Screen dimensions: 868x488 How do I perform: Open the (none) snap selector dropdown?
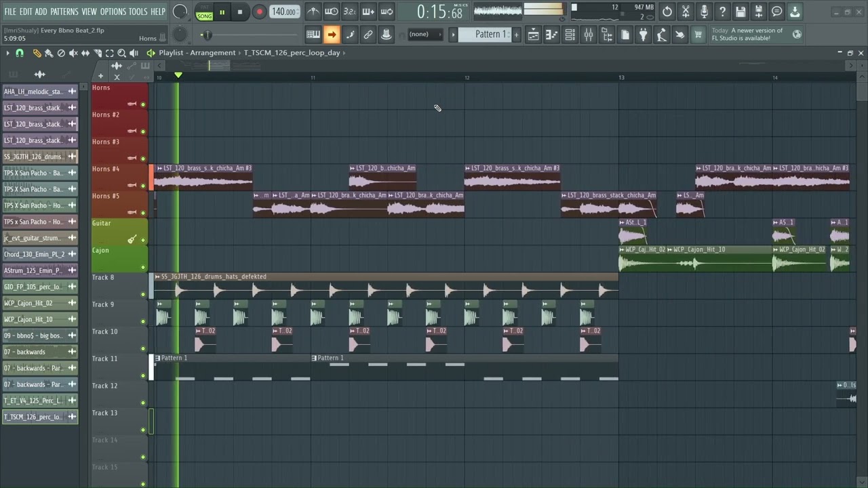[x=424, y=35]
